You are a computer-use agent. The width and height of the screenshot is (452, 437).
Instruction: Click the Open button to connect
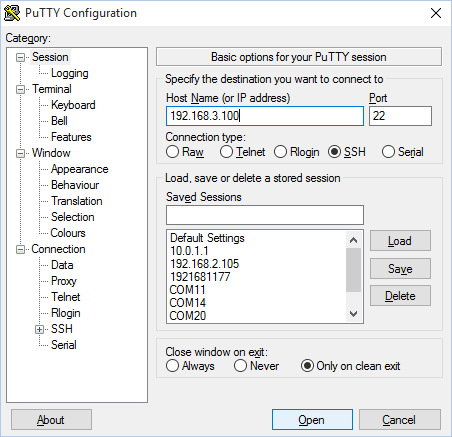pos(312,420)
